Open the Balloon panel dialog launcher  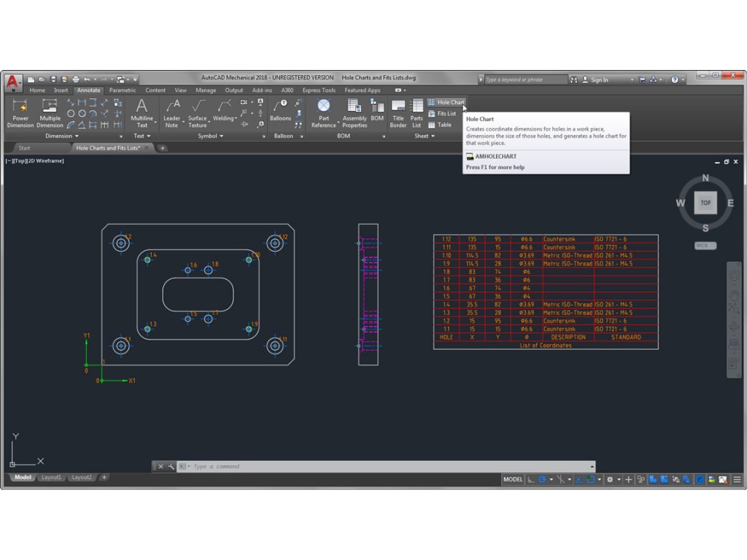[x=301, y=136]
